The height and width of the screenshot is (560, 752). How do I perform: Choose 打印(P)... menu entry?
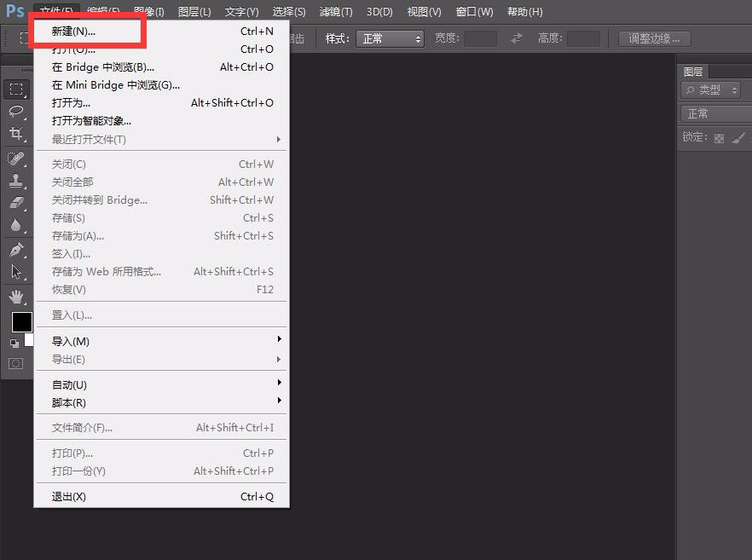pos(161,453)
